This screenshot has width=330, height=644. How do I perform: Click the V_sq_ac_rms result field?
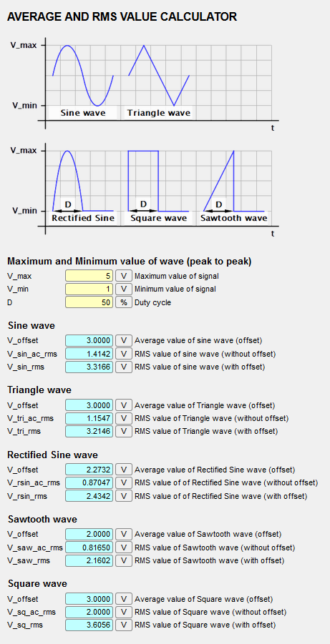(89, 612)
